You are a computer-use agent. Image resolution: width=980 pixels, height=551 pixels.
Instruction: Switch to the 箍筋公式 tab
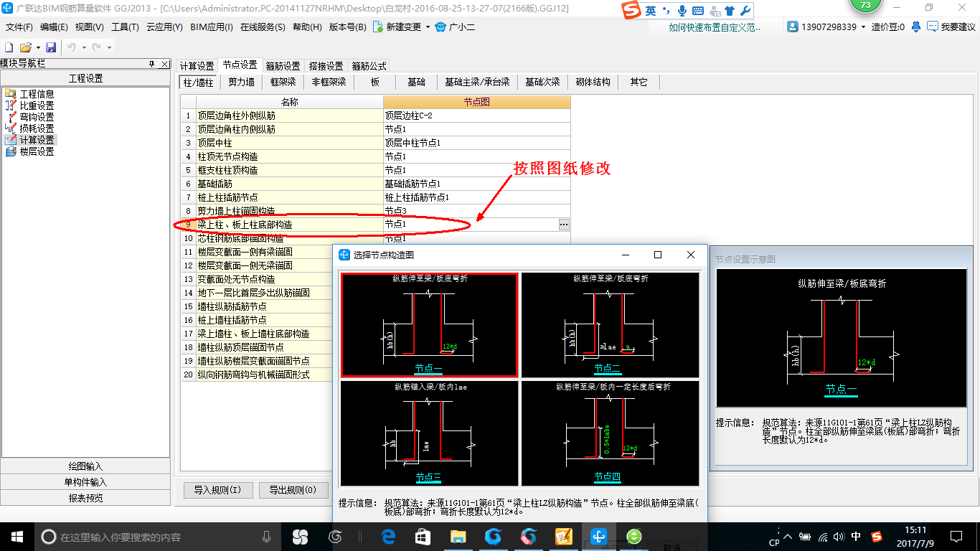click(369, 65)
